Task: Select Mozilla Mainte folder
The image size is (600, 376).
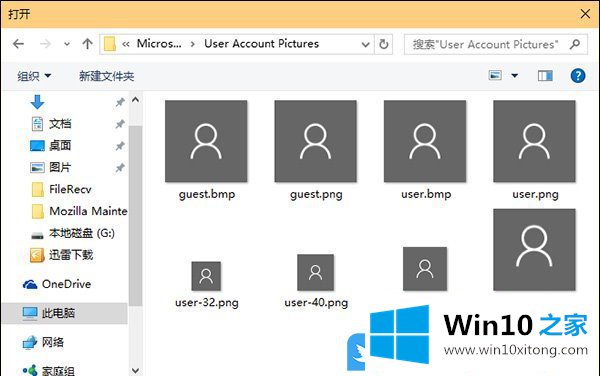Action: click(x=88, y=211)
